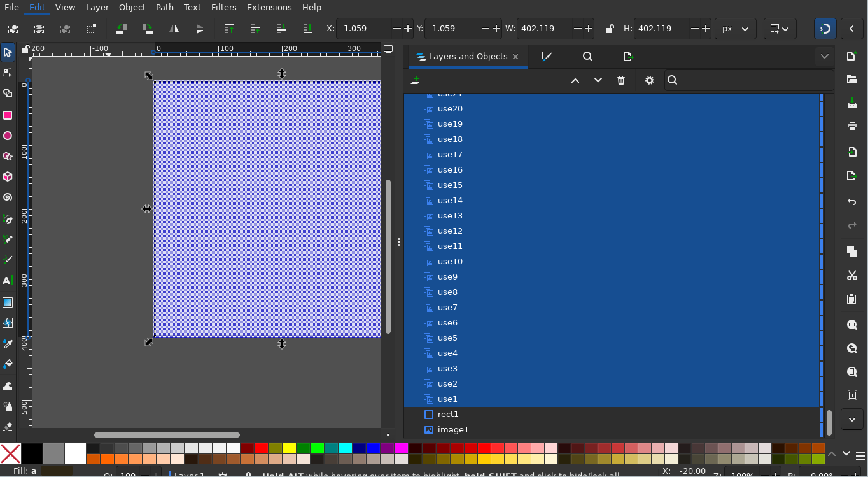Select the Ellipse tool

click(x=8, y=136)
